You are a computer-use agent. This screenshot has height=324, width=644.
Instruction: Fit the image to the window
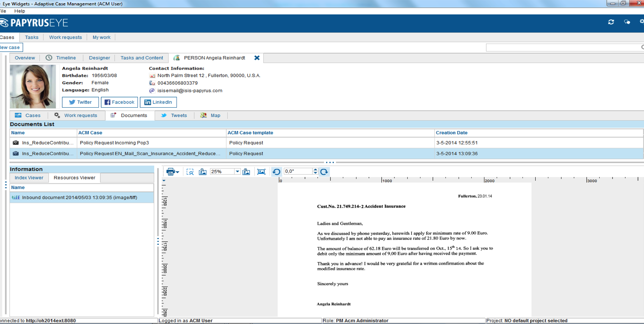coord(261,172)
